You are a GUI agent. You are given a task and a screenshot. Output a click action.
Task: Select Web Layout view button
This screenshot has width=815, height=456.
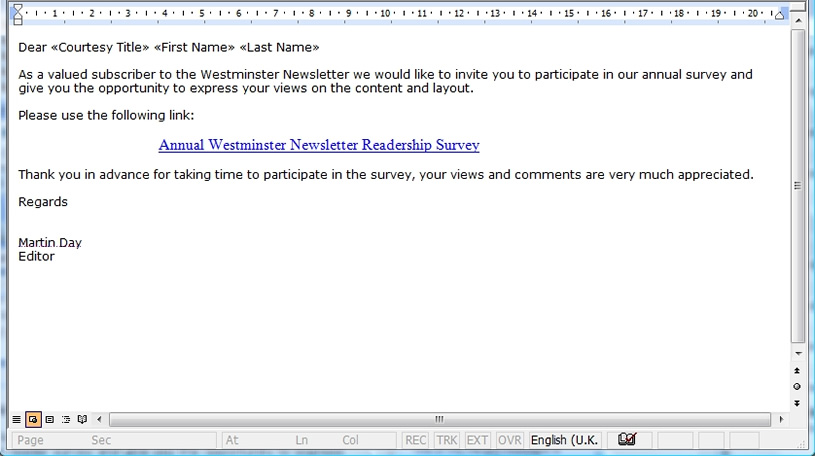point(33,419)
